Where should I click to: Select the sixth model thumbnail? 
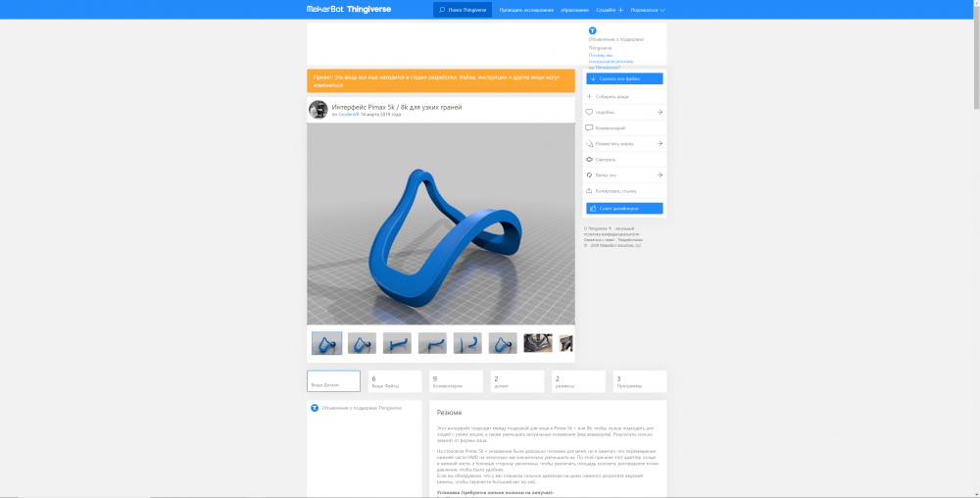tap(503, 343)
